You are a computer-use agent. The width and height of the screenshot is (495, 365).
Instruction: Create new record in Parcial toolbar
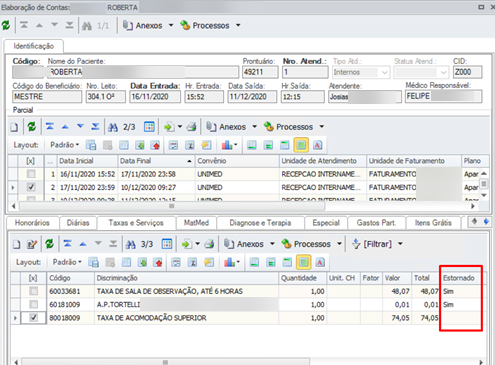pyautogui.click(x=14, y=127)
